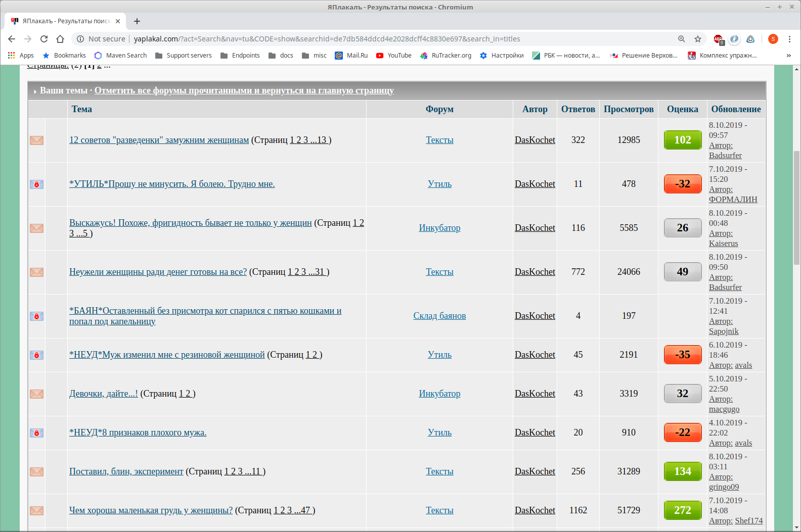Click the envelope icon for '12 советов' topic
801x532 pixels.
[x=36, y=140]
